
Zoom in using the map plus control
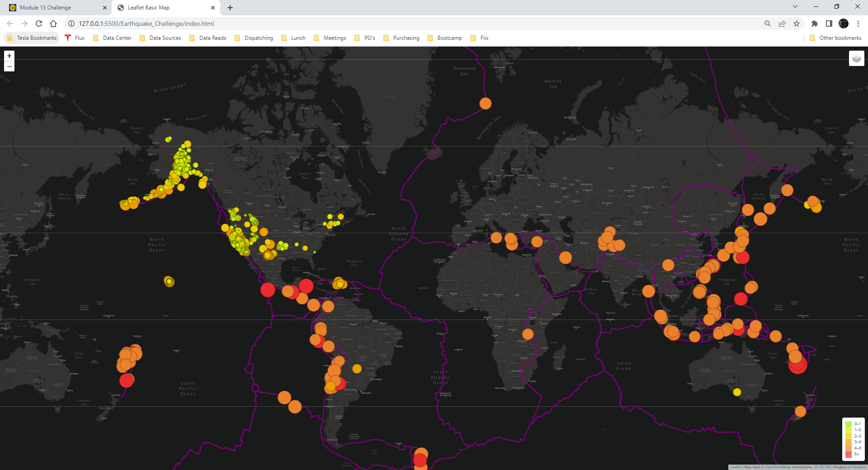click(9, 56)
